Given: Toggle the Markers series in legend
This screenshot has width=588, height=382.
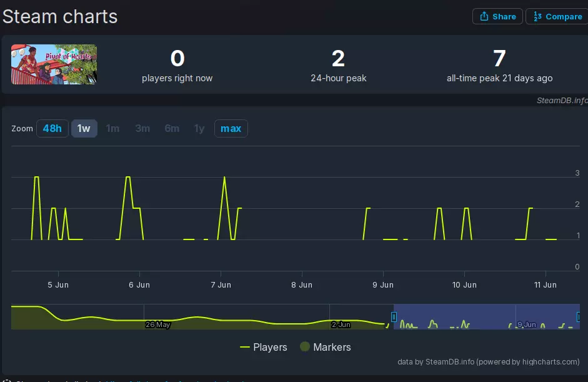Looking at the screenshot, I should (326, 347).
